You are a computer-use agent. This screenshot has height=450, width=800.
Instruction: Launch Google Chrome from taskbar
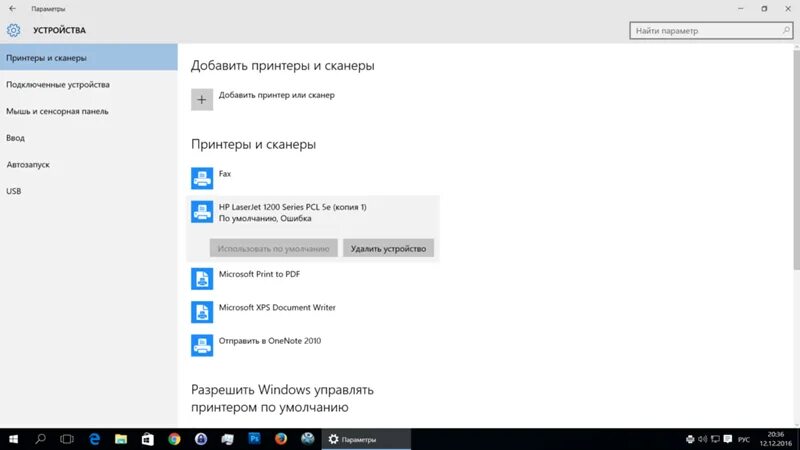pos(174,439)
